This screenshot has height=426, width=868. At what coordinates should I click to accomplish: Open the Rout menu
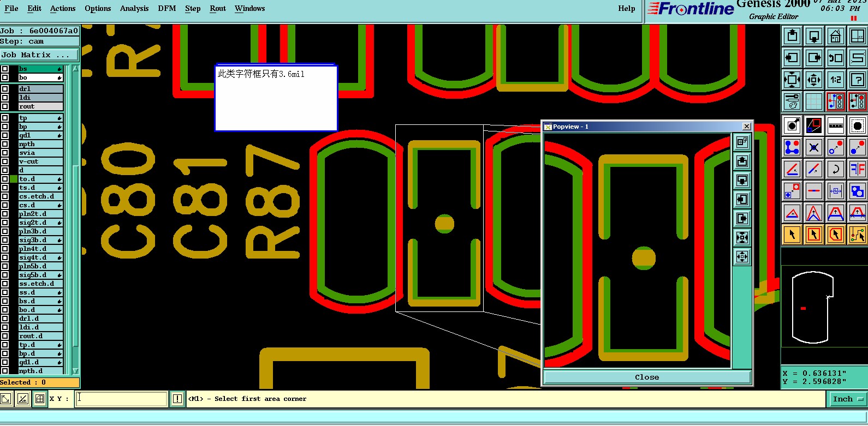coord(218,9)
